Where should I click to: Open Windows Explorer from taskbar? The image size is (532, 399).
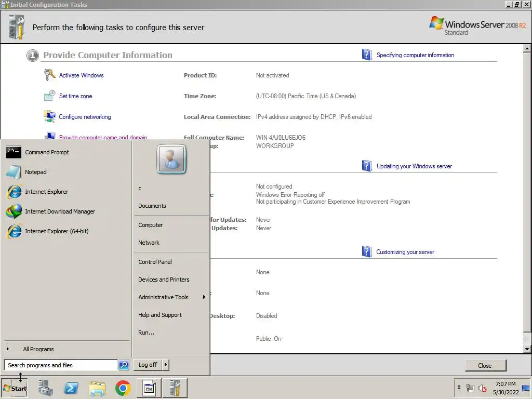[97, 389]
